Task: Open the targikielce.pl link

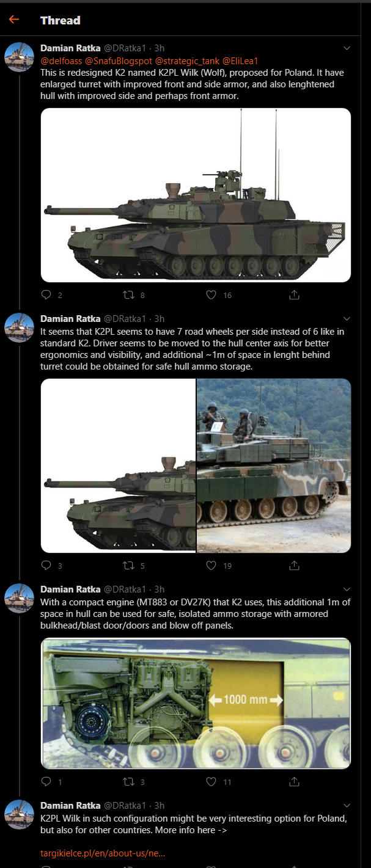Action: click(103, 853)
